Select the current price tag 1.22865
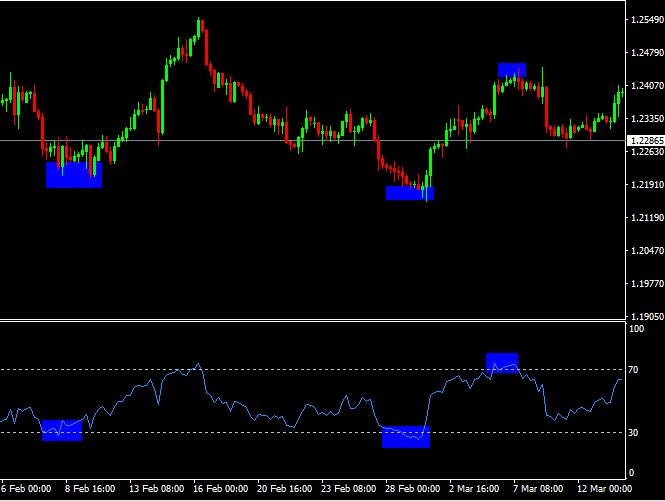This screenshot has height=501, width=665. click(x=646, y=141)
